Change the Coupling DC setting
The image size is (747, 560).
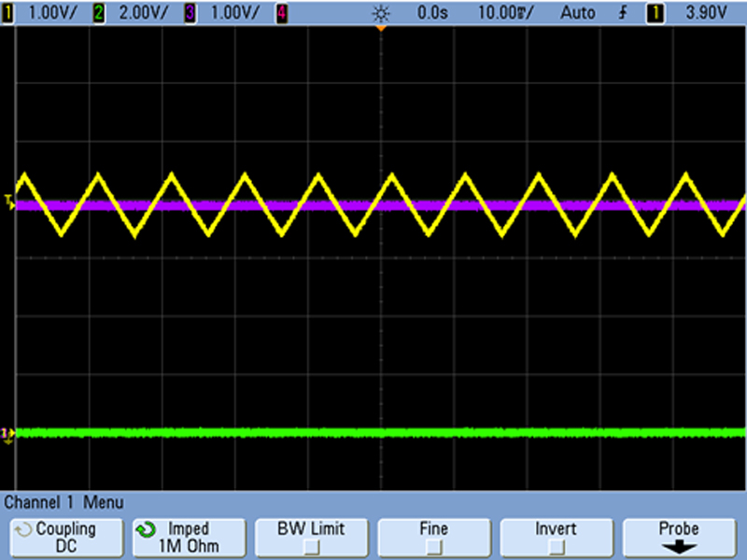coord(63,537)
